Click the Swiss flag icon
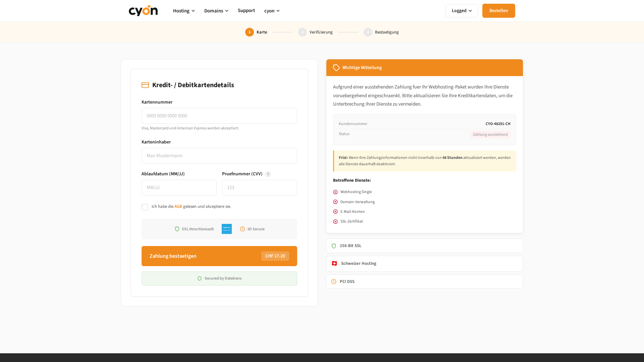 (334, 263)
